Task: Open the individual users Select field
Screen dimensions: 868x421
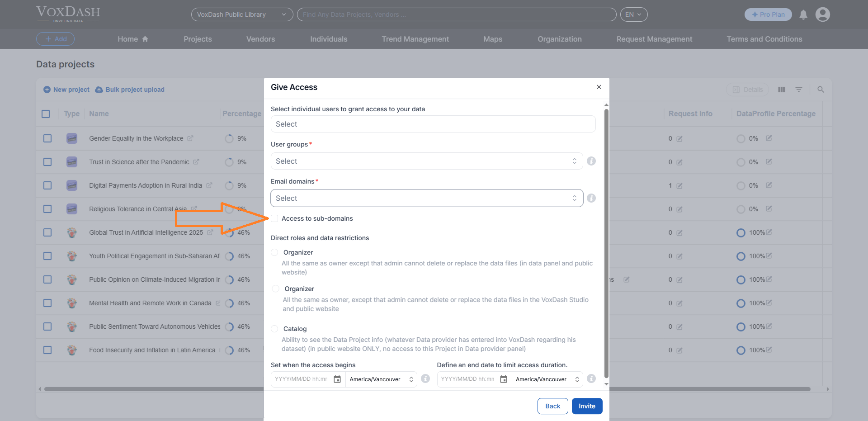Action: pos(433,124)
